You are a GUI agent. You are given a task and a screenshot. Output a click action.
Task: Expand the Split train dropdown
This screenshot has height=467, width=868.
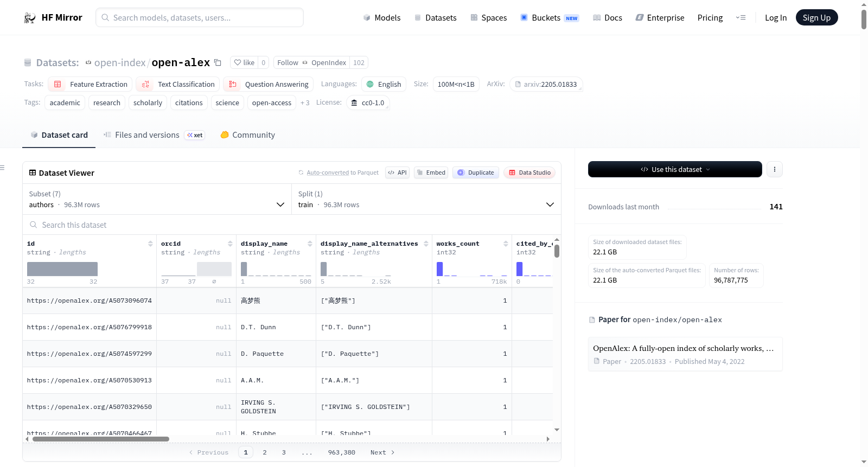pos(426,199)
